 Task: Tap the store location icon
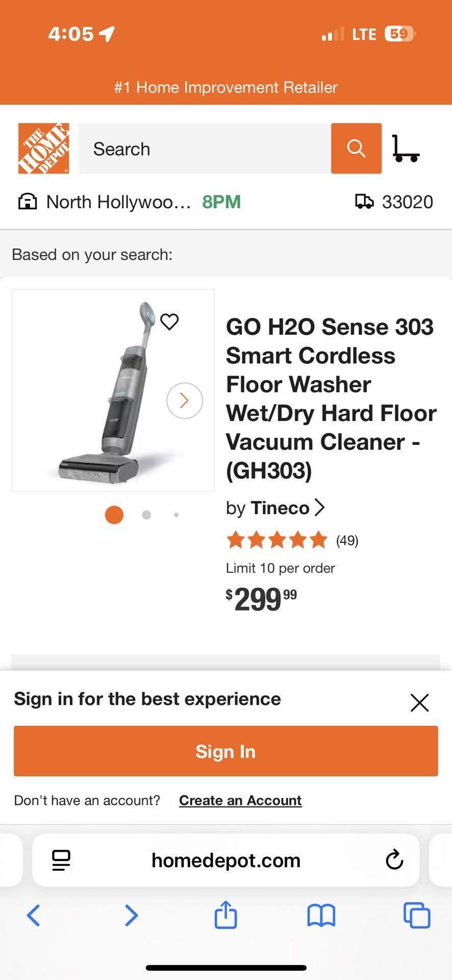point(28,202)
